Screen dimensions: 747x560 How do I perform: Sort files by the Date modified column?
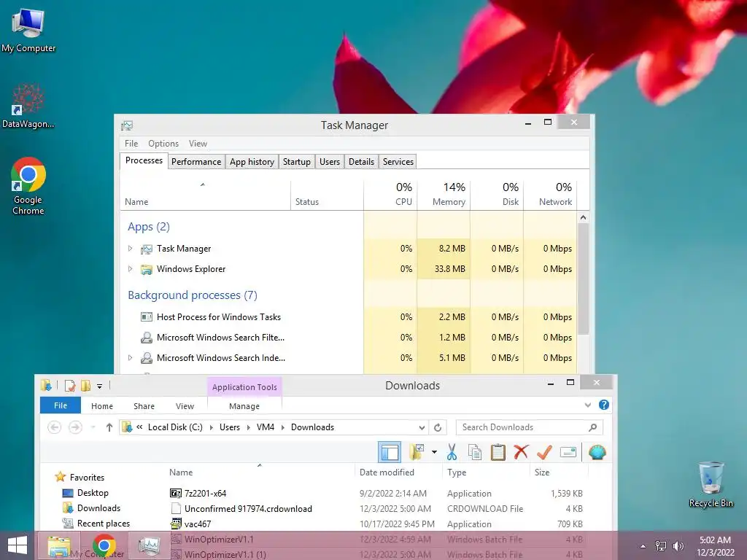point(387,472)
